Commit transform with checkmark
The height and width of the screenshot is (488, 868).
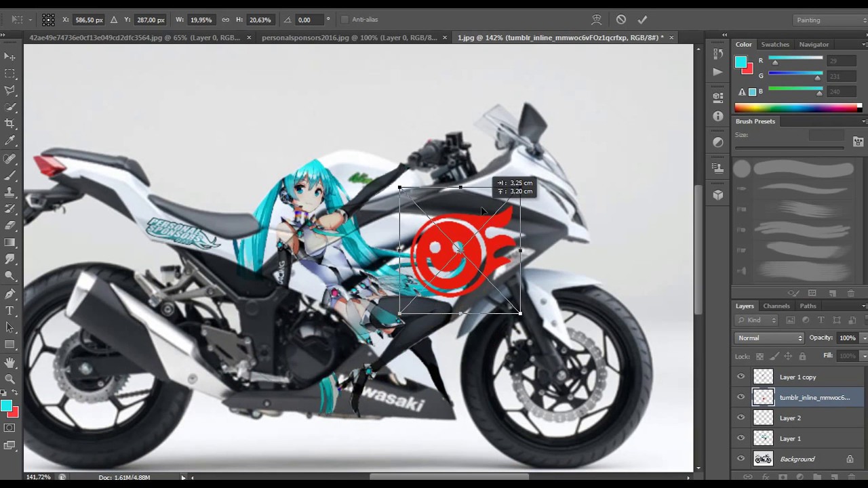coord(642,20)
